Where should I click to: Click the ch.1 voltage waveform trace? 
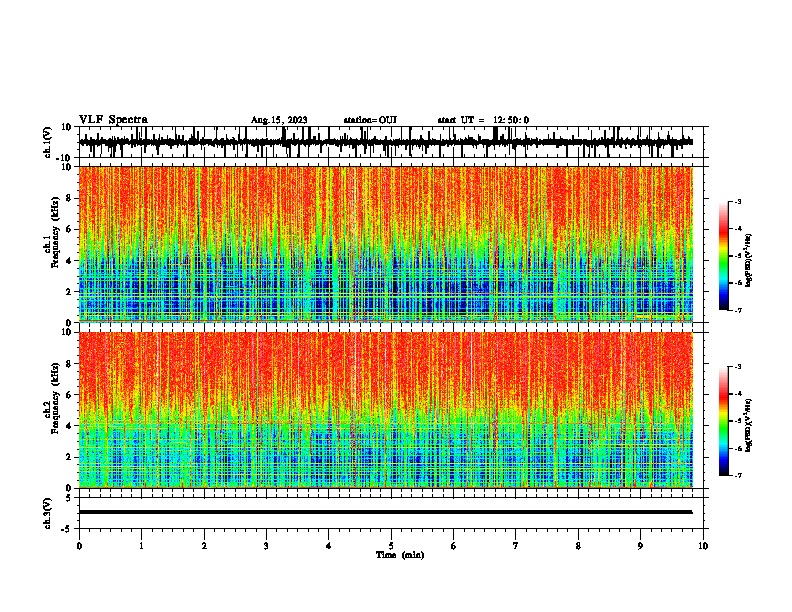385,142
